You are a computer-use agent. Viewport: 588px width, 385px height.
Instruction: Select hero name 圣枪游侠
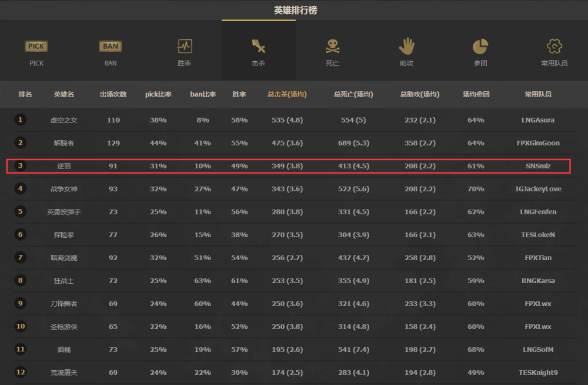pos(64,326)
